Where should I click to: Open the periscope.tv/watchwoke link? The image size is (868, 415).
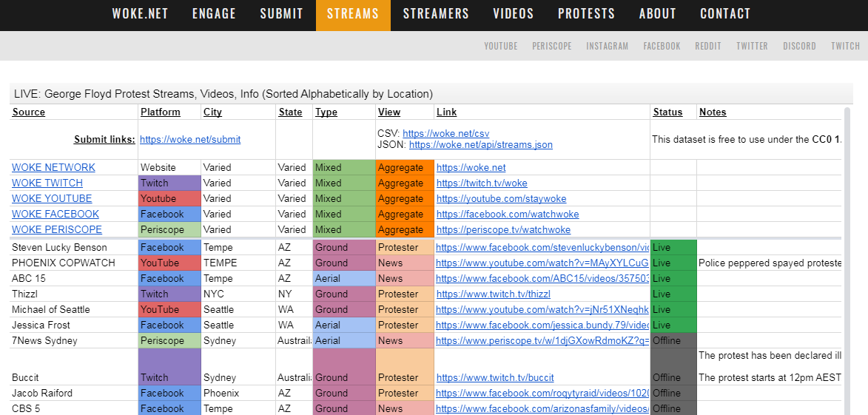click(504, 229)
